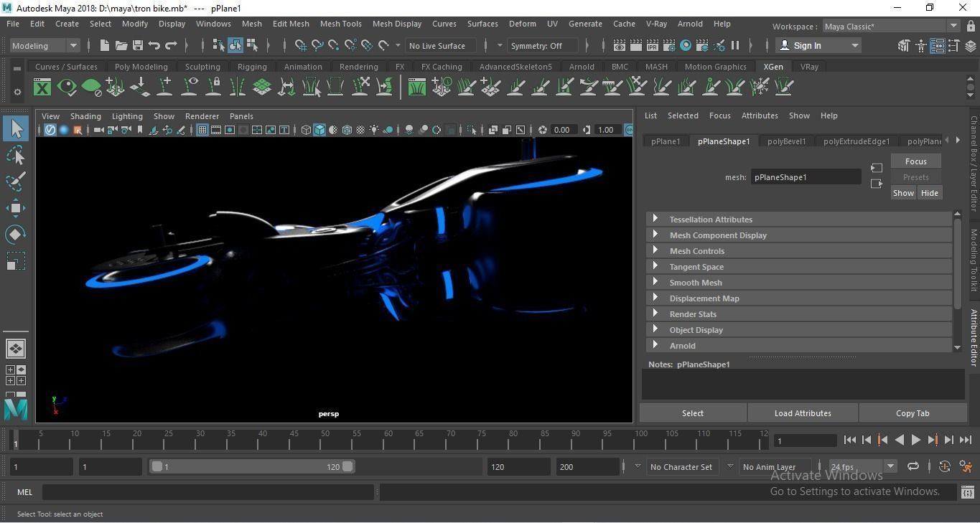
Task: Toggle select by hierarchy mode
Action: [x=219, y=45]
